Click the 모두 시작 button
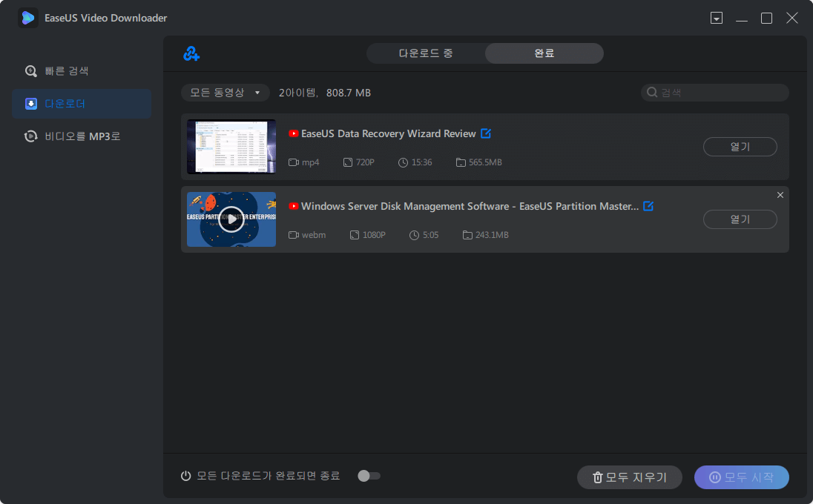 coord(742,477)
